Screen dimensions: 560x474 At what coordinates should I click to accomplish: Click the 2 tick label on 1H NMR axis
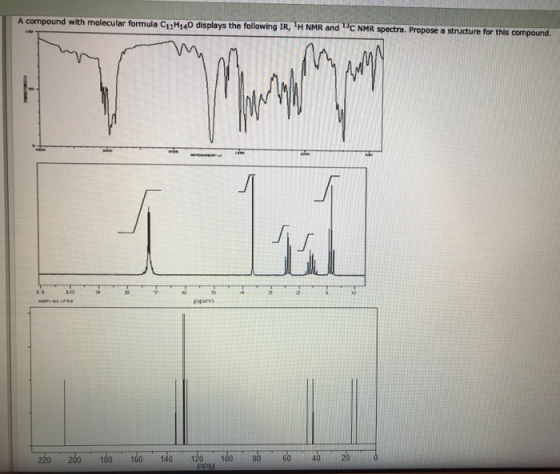[300, 292]
